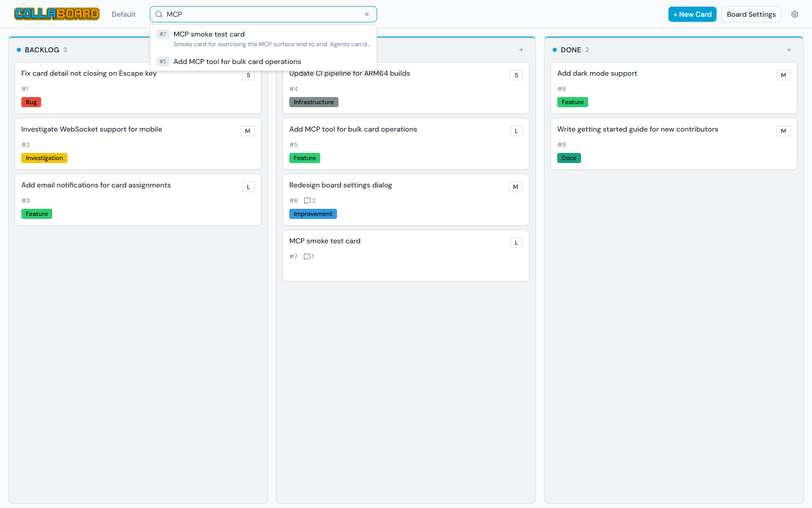
Task: Click the S size badge on ARM64 builds card
Action: pos(516,75)
